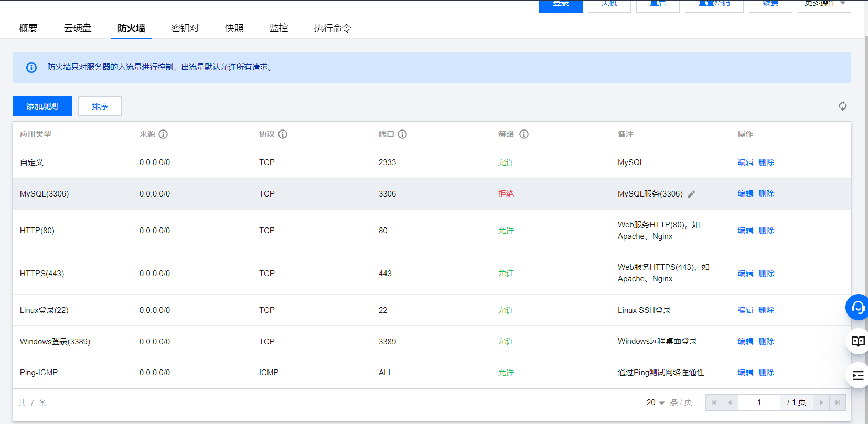This screenshot has height=424, width=868.
Task: Edit the HTTP(80) rule
Action: (745, 231)
